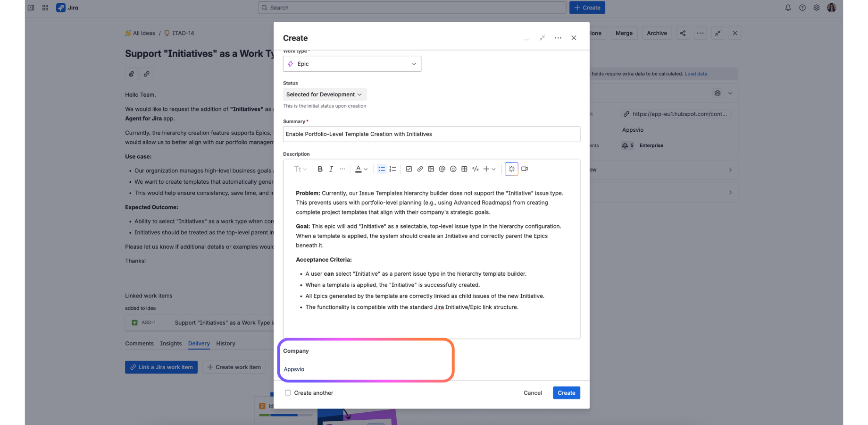Toggle bold formatting in Description toolbar
The width and height of the screenshot is (868, 425).
pos(320,169)
